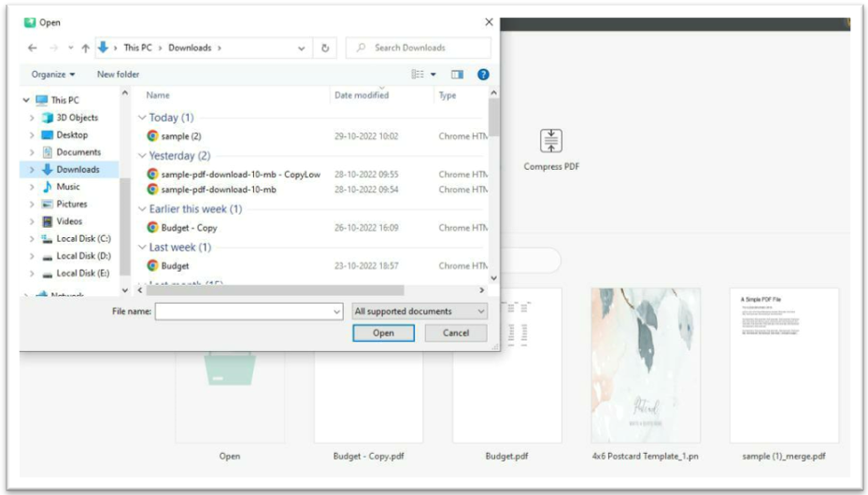
Task: Click New folder in toolbar
Action: point(118,74)
